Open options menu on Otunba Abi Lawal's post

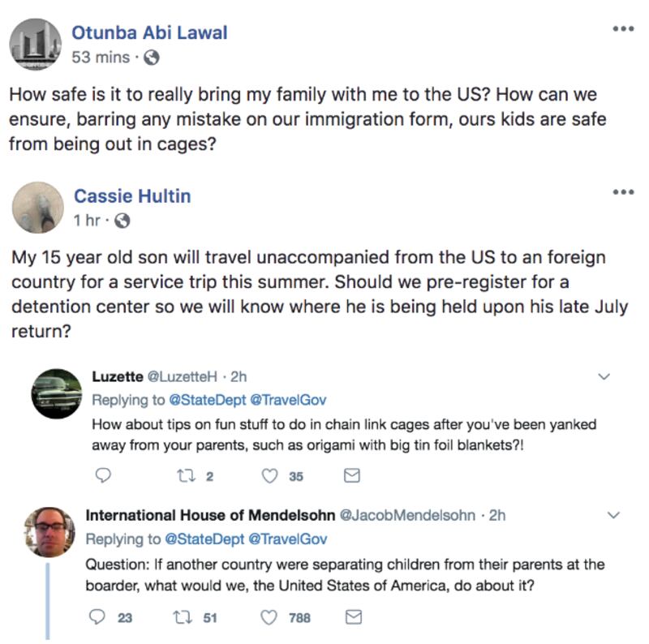(622, 29)
